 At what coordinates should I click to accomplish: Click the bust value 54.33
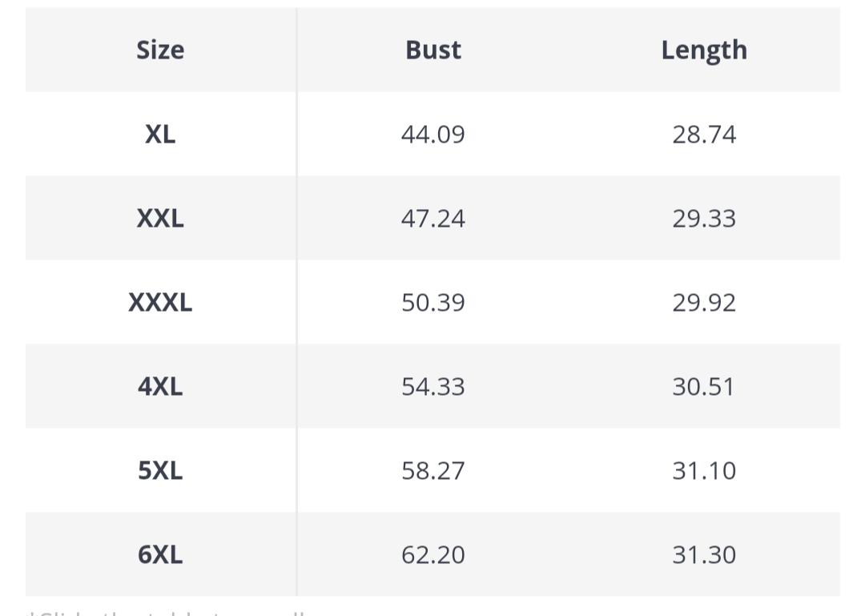point(433,387)
